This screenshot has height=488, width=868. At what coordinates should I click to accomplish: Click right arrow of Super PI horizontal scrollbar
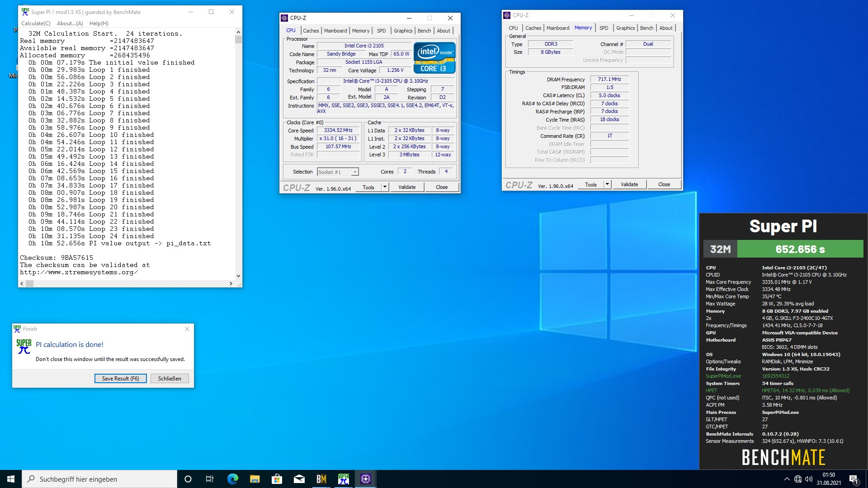click(x=231, y=283)
